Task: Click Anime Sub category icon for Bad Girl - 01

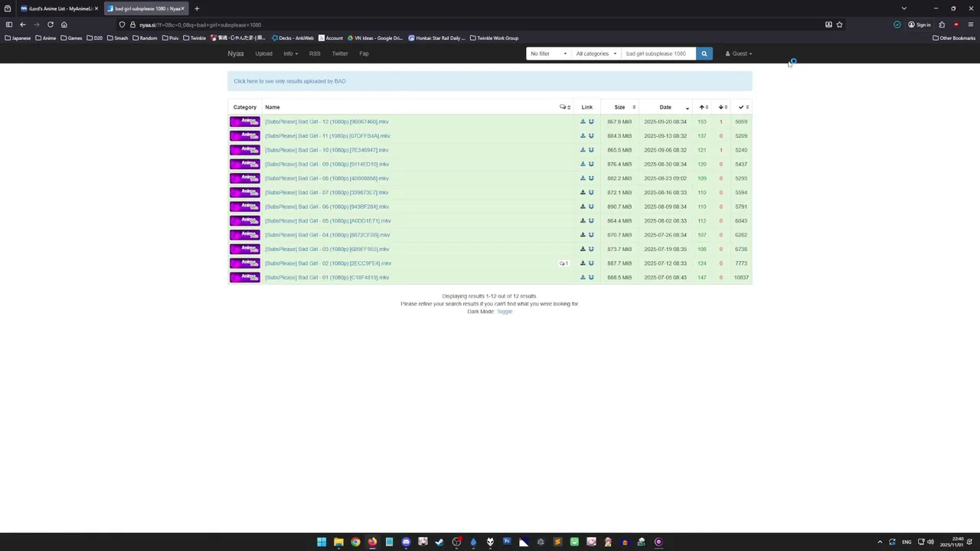Action: 245,278
